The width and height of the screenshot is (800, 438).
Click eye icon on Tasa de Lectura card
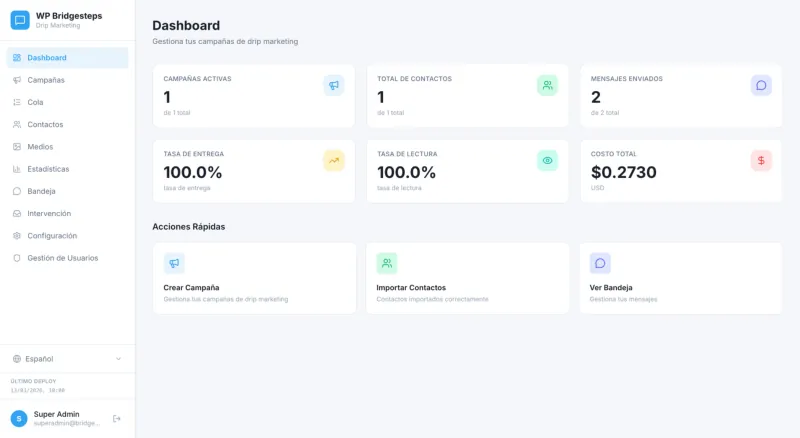[x=547, y=160]
